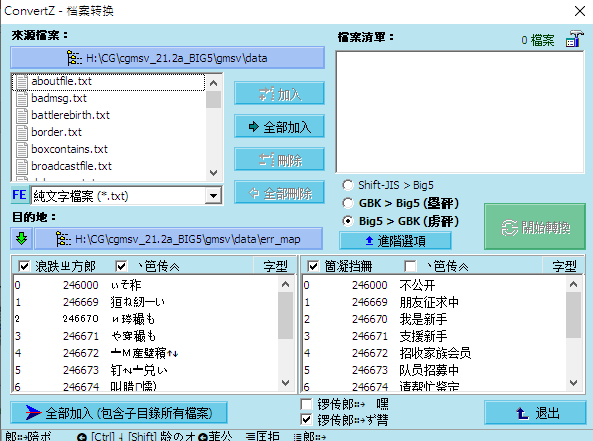
Task: Click the destination folder tree icon on err_map path
Action: click(63, 239)
